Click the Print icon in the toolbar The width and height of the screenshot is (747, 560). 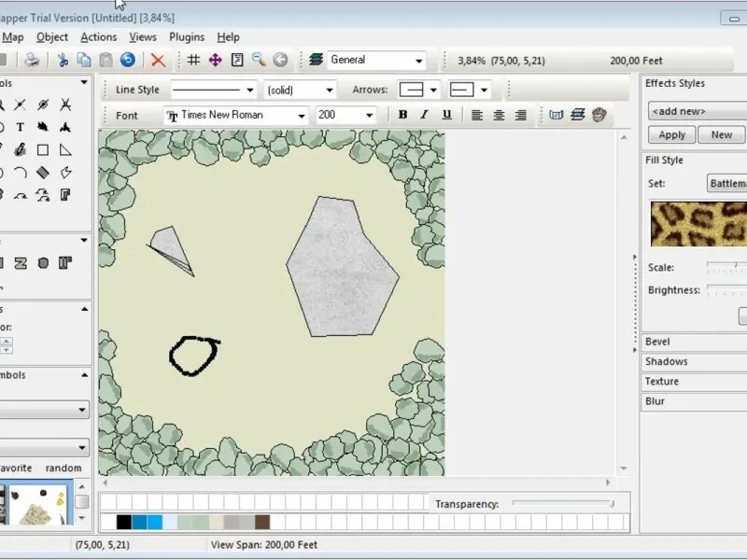[x=32, y=60]
